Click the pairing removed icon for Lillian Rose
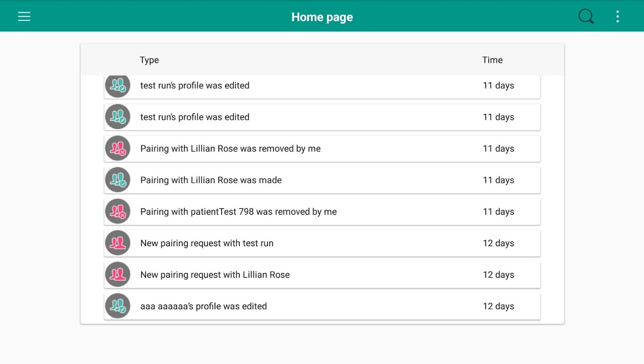 point(118,148)
